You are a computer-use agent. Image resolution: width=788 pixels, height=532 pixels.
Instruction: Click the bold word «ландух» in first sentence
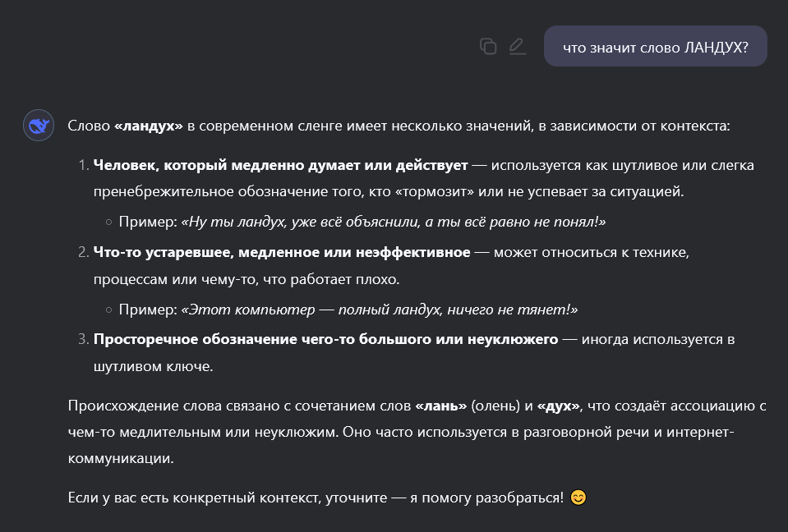[x=149, y=126]
